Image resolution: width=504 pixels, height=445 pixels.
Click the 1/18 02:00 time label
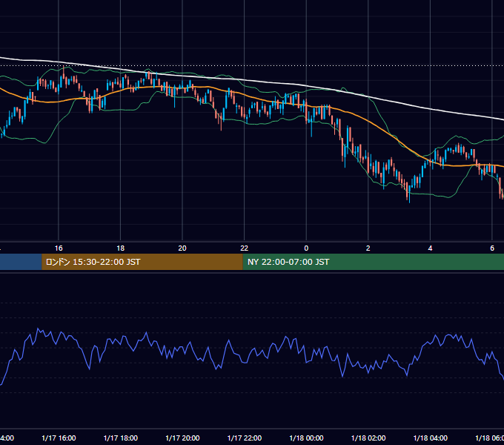(x=368, y=438)
